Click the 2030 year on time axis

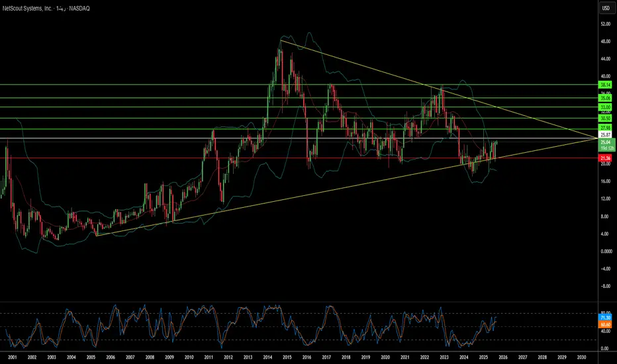pyautogui.click(x=581, y=357)
